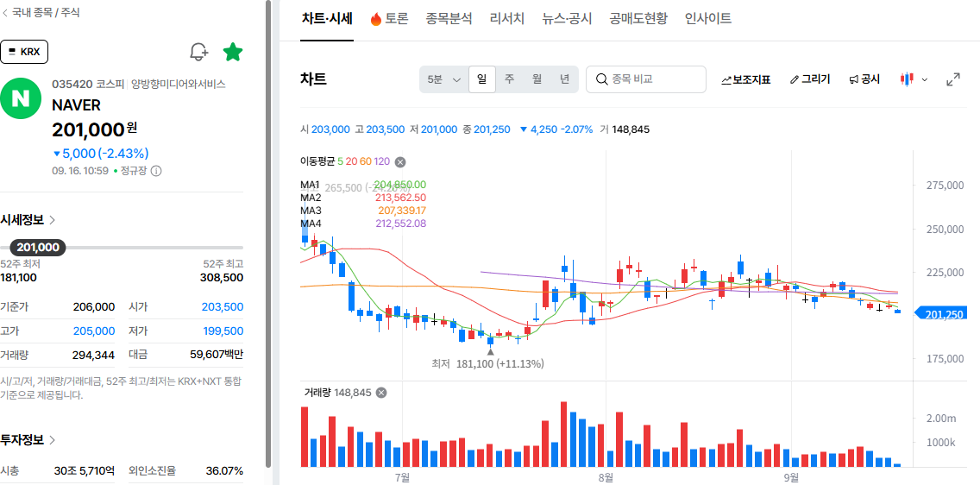
Task: Open 보조지표 indicators
Action: pyautogui.click(x=745, y=79)
